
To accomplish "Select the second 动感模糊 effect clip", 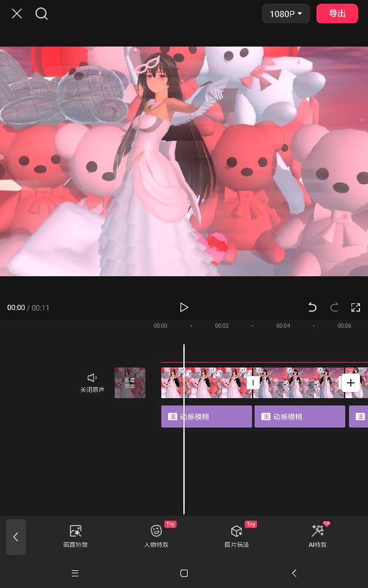I will (299, 417).
